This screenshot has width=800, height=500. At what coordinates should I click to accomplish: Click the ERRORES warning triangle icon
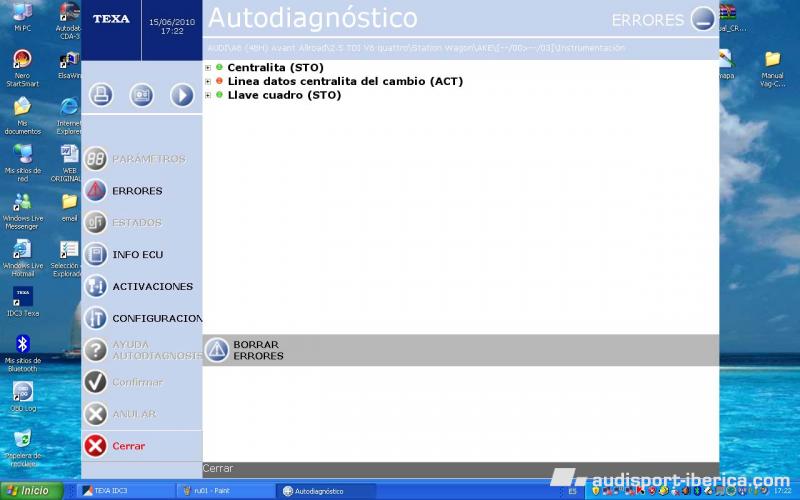coord(95,191)
